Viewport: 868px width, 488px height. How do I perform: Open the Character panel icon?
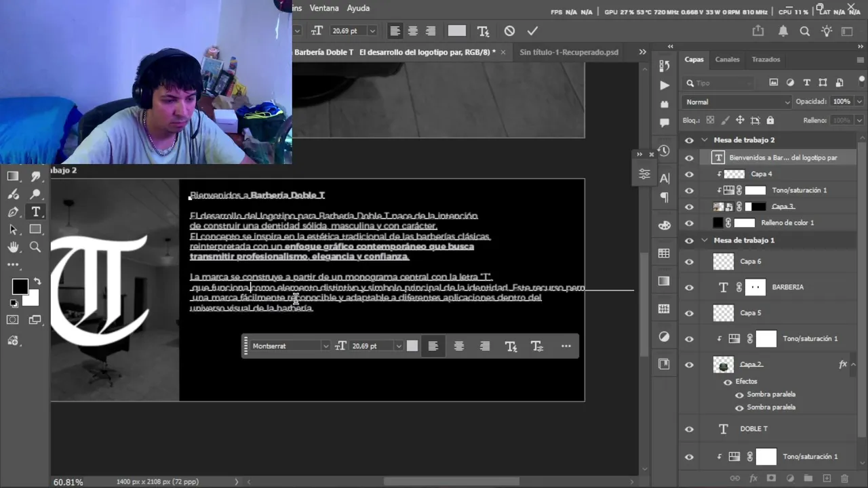click(665, 178)
